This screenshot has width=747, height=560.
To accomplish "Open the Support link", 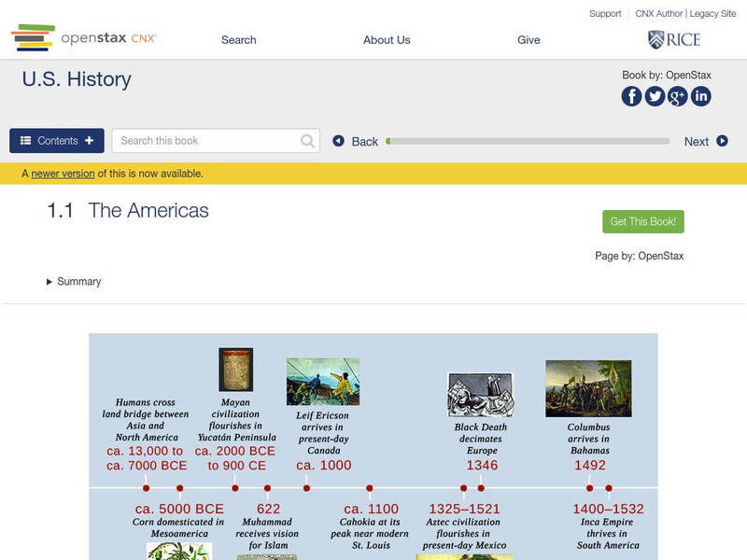I will pos(605,14).
